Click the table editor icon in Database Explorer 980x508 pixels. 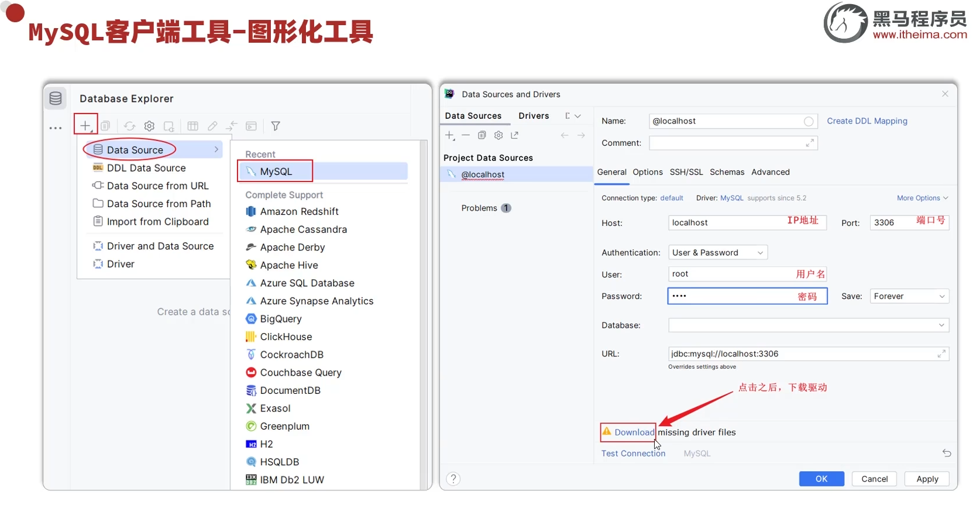tap(192, 126)
